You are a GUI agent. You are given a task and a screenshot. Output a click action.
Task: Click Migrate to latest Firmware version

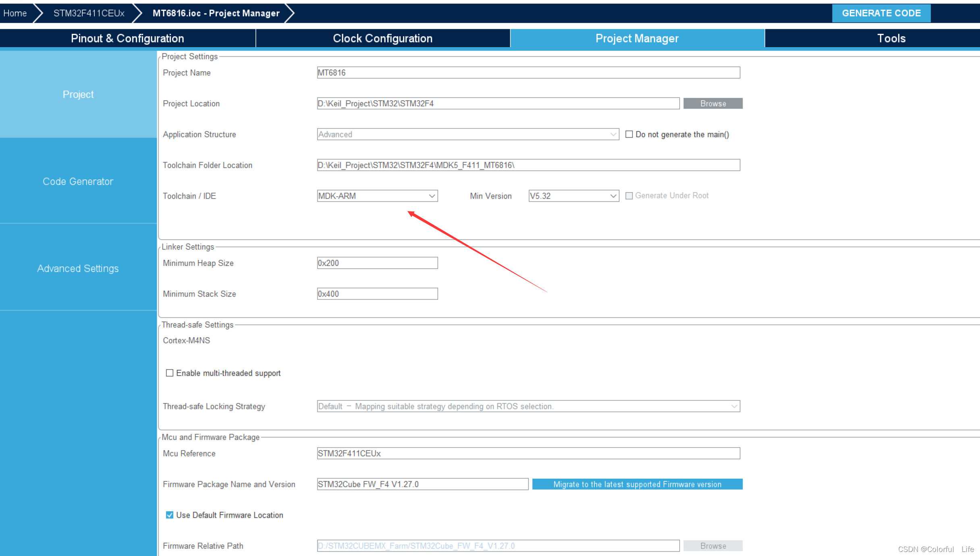coord(637,484)
